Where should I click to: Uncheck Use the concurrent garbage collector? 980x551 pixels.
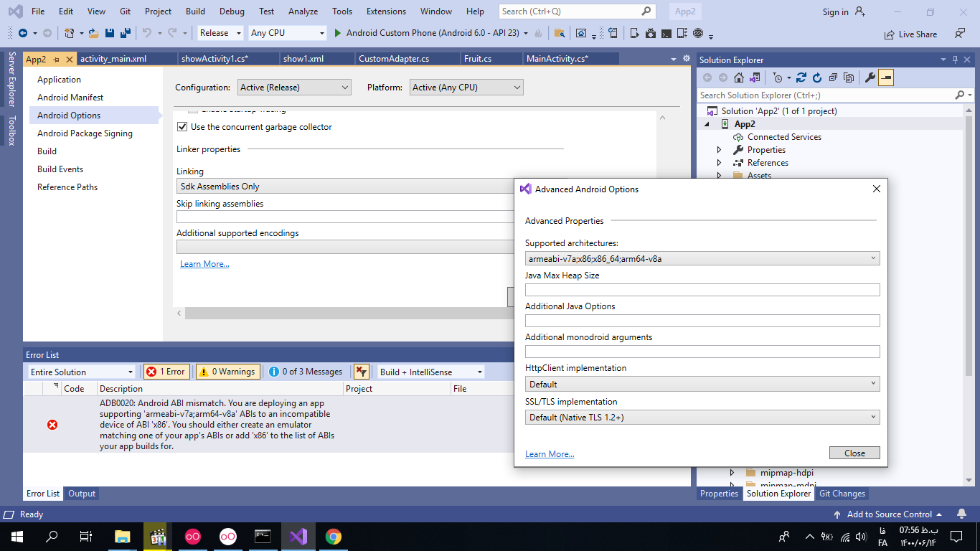(x=182, y=127)
